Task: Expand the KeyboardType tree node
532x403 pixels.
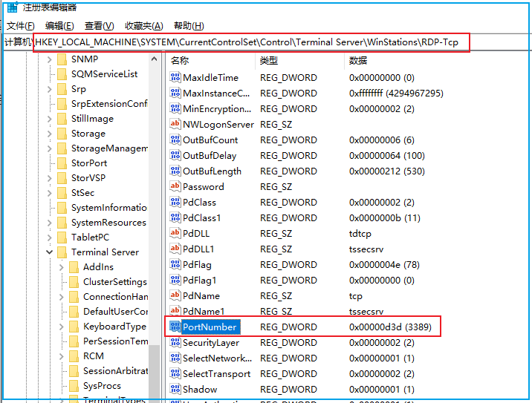Action: (x=62, y=327)
